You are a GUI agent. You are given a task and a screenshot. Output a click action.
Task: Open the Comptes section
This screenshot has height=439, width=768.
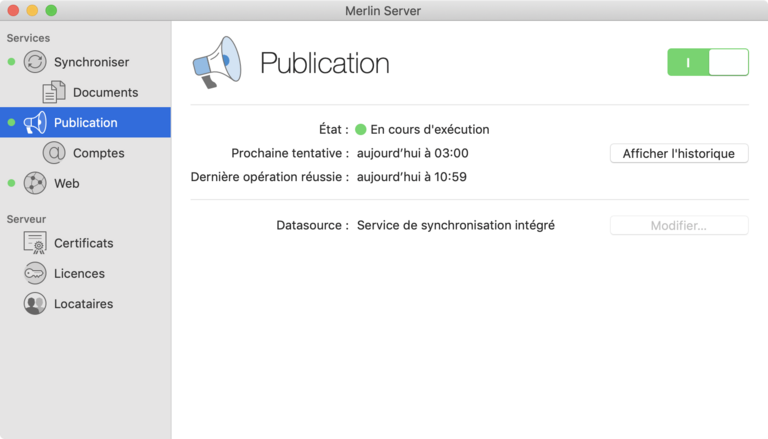pyautogui.click(x=98, y=153)
